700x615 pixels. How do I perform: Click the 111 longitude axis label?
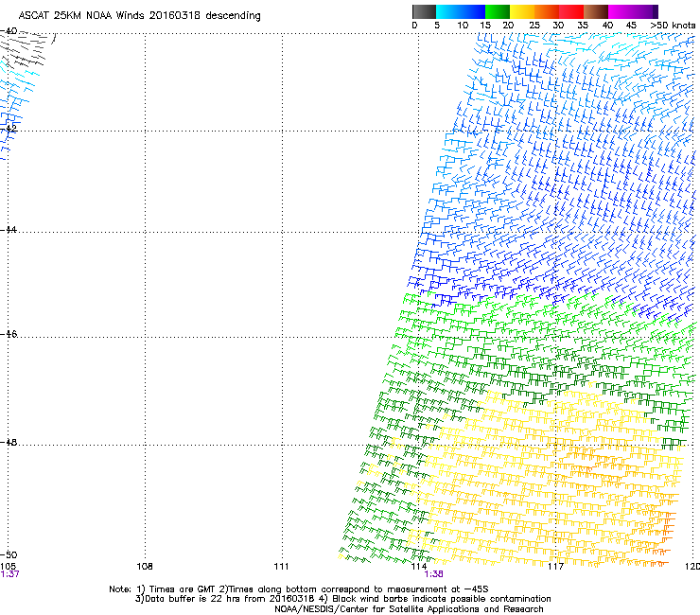tap(281, 567)
